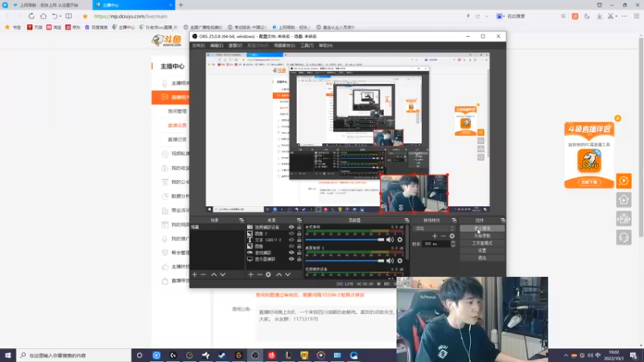The image size is (644, 362).
Task: Remove scene transition with minus icon
Action: tap(444, 236)
